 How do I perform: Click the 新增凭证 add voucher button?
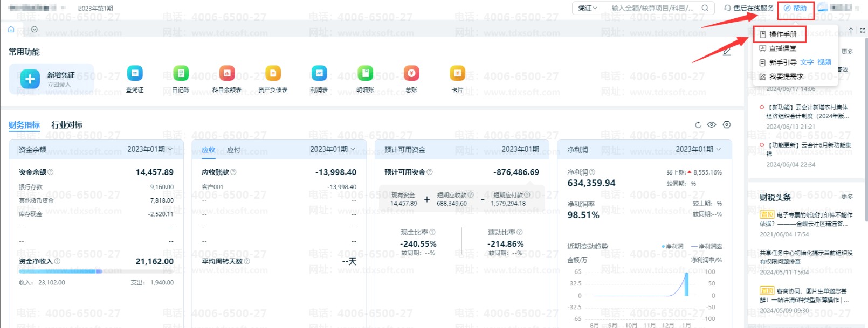click(52, 79)
